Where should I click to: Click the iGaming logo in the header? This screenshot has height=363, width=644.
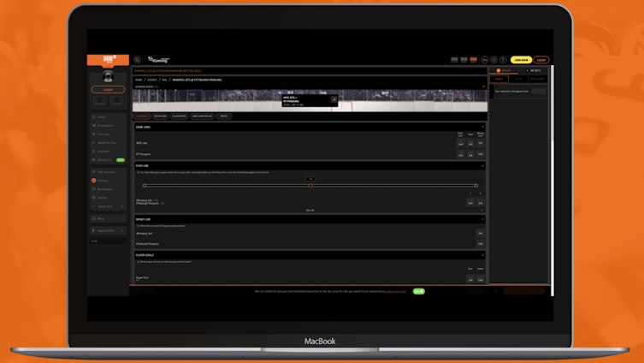158,60
